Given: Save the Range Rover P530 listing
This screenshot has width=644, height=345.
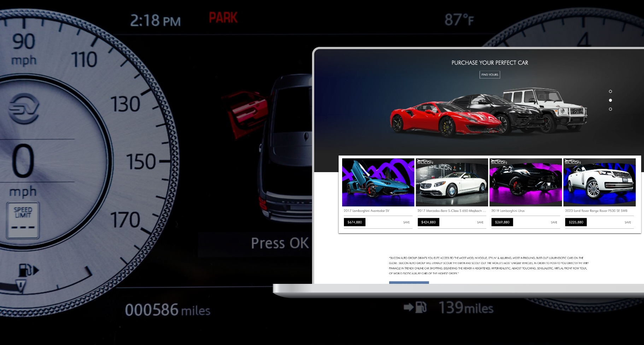Looking at the screenshot, I should [x=628, y=222].
